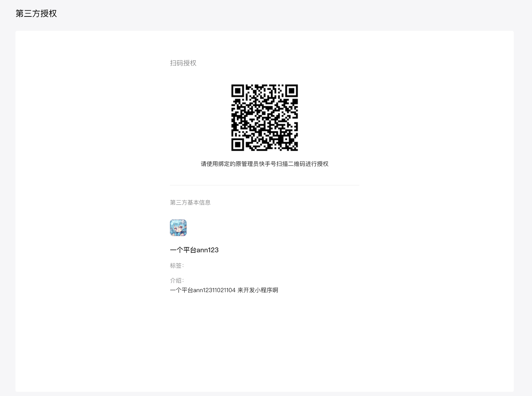
Task: Click 来开发小程序啊 in the introduction text
Action: click(258, 290)
